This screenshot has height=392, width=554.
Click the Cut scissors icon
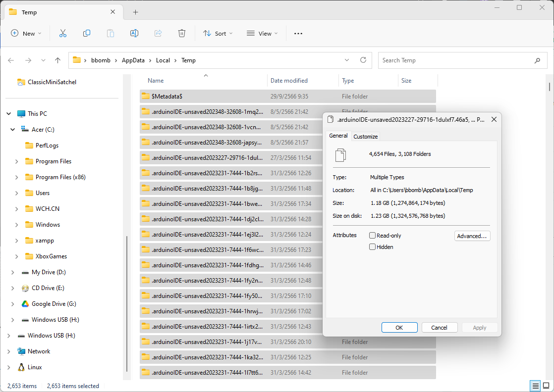(x=63, y=33)
